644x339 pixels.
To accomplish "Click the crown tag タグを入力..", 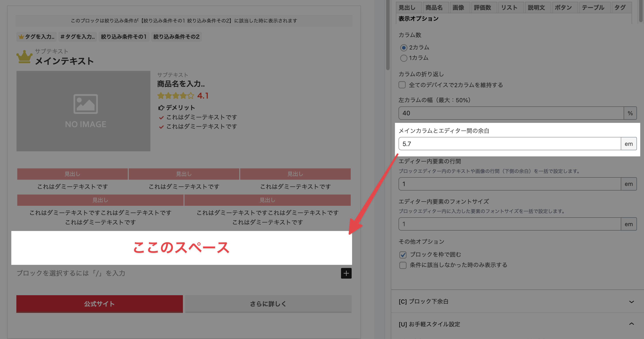I will pos(36,37).
